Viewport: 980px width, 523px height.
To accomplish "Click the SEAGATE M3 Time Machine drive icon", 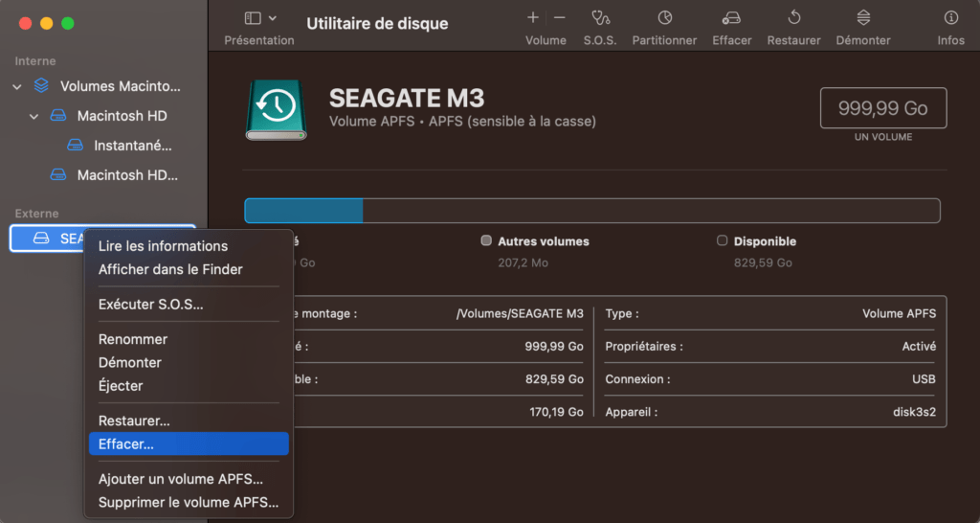I will (x=277, y=109).
